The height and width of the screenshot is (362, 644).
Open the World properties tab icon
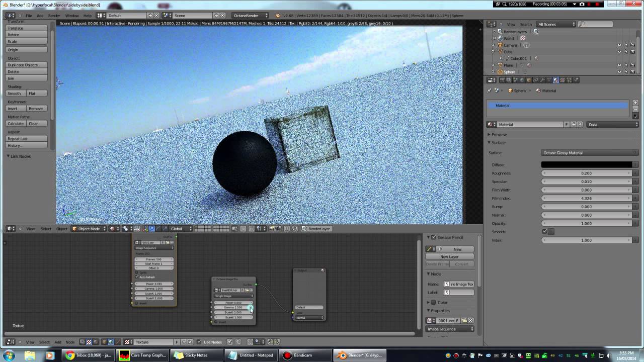coord(522,80)
